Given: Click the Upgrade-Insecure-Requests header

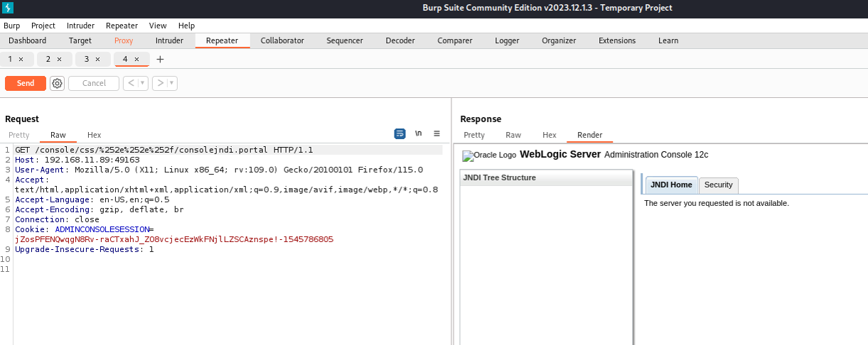Looking at the screenshot, I should [x=85, y=249].
